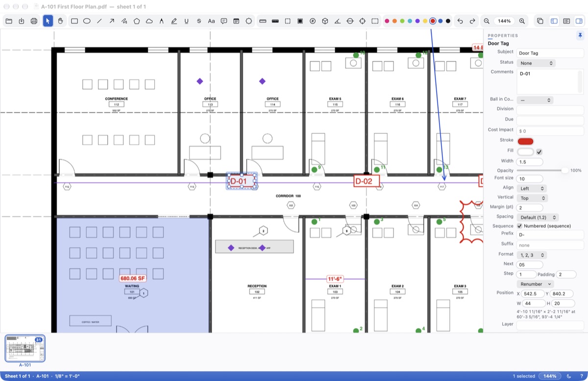Click the 144% zoom button in status bar
The image size is (588, 381).
(550, 376)
